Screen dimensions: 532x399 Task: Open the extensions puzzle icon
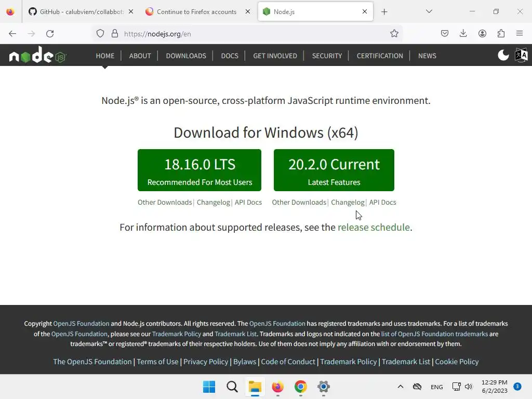pos(501,34)
